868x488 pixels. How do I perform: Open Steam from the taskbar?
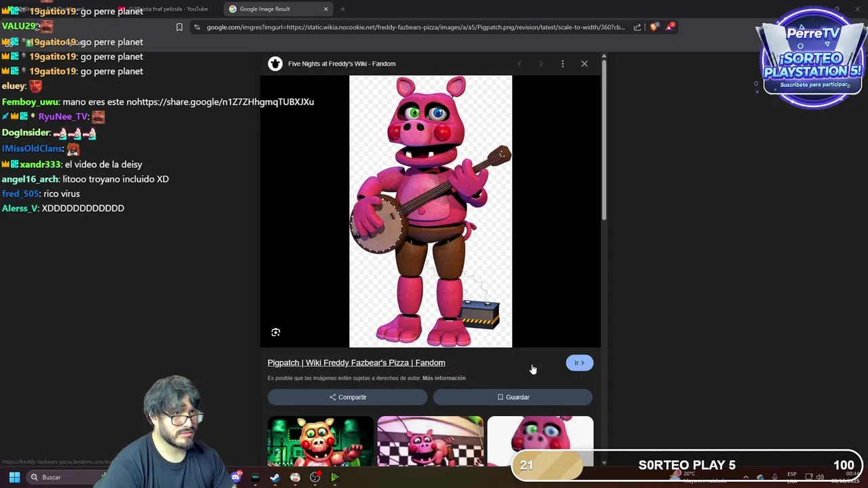coord(275,477)
